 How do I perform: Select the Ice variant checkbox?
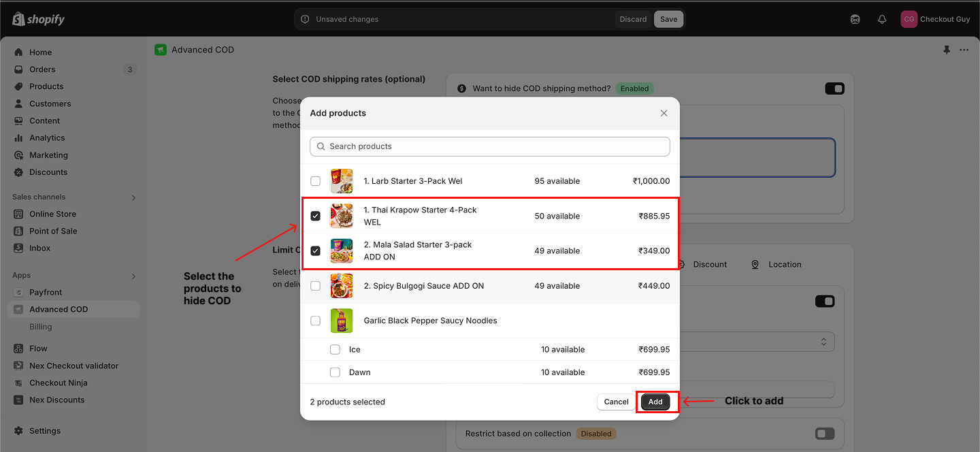(335, 349)
